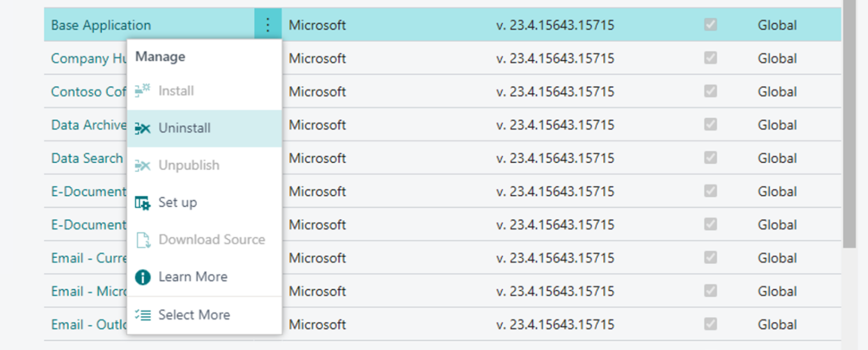Click the Download Source document icon
The image size is (868, 350).
[x=142, y=239]
